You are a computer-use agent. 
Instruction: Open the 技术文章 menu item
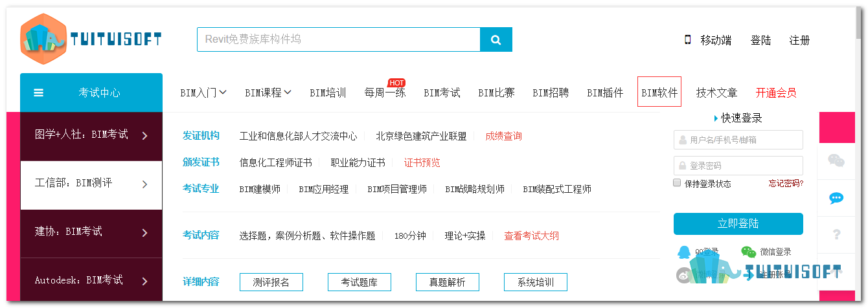[x=716, y=93]
